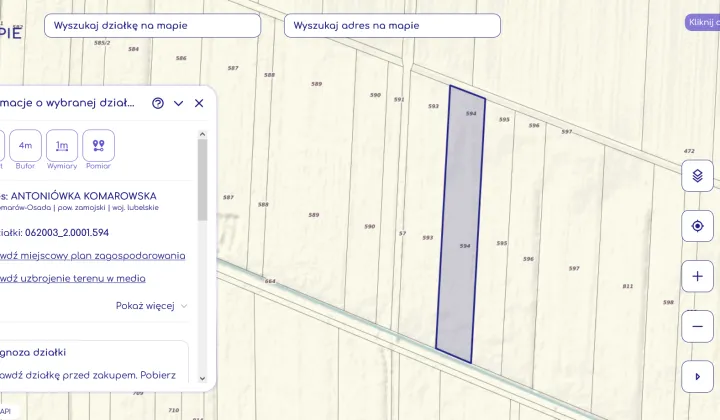Click the play arrow map button

[x=697, y=377]
